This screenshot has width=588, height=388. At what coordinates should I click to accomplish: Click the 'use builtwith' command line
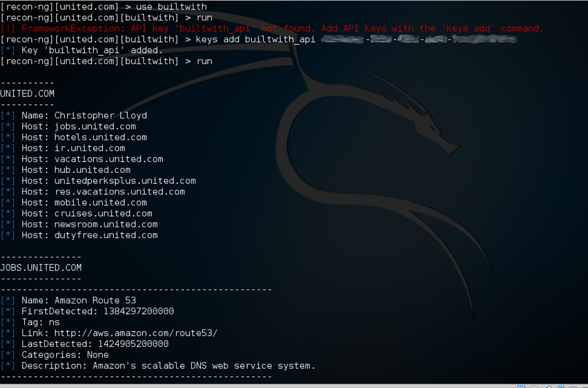[x=104, y=7]
